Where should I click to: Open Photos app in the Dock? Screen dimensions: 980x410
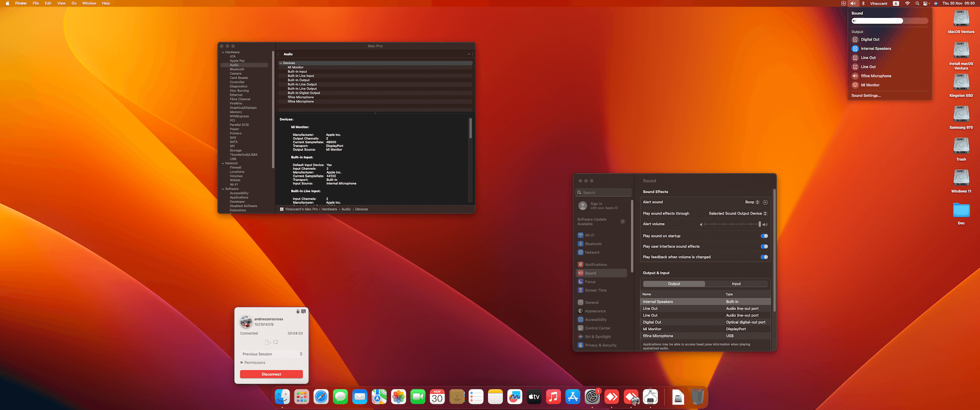[399, 397]
